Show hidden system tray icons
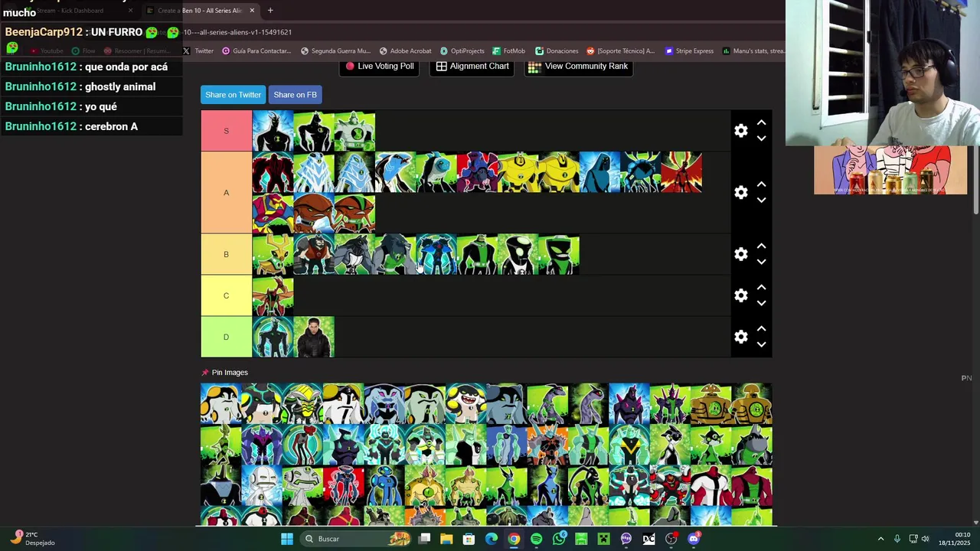The width and height of the screenshot is (980, 551). (880, 539)
